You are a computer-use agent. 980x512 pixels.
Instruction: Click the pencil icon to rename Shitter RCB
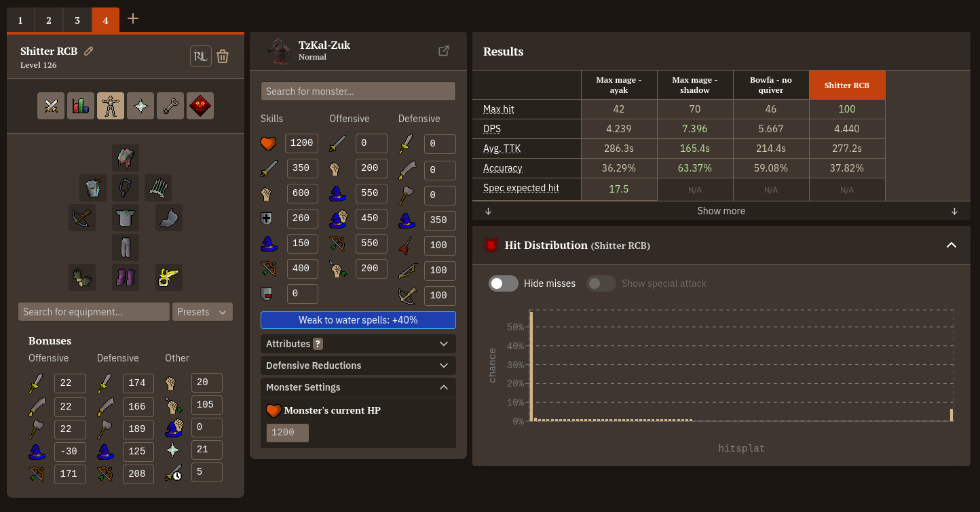89,52
